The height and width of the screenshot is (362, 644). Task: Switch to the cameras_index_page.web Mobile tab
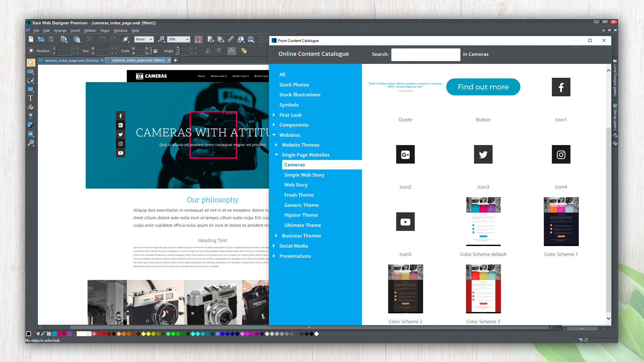pos(70,60)
